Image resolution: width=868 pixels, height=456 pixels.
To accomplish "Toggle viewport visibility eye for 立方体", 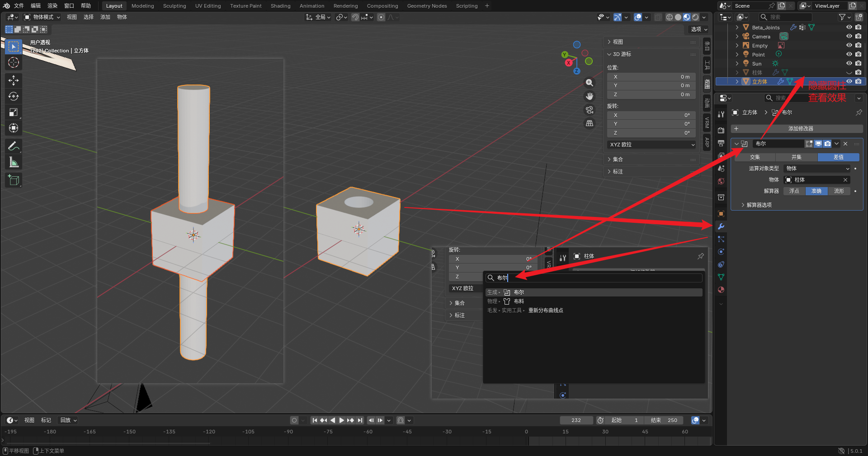I will (x=849, y=81).
